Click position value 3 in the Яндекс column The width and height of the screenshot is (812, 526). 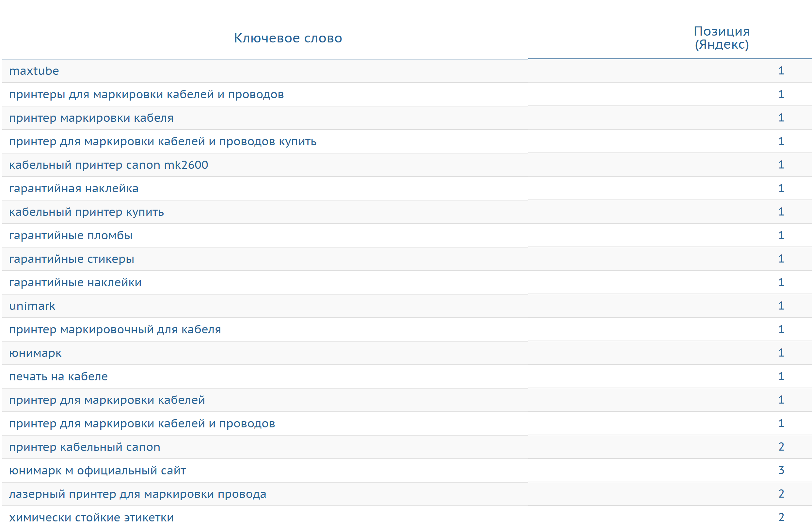pos(781,470)
